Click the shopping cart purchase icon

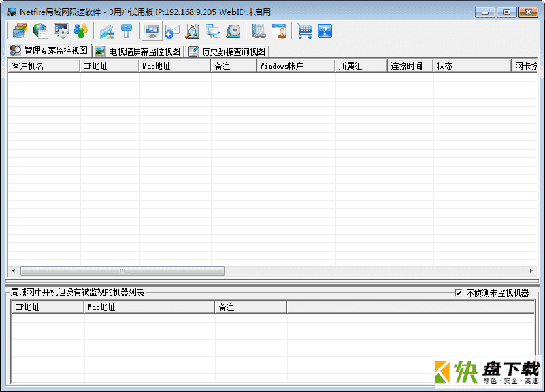[x=305, y=31]
